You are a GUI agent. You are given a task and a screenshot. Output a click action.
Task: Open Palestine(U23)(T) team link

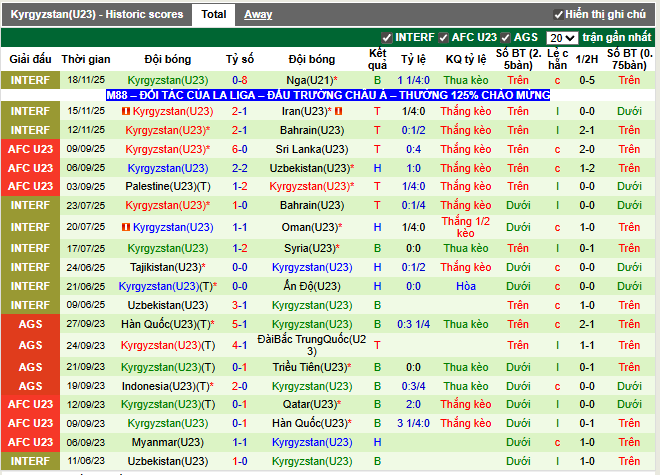point(168,186)
